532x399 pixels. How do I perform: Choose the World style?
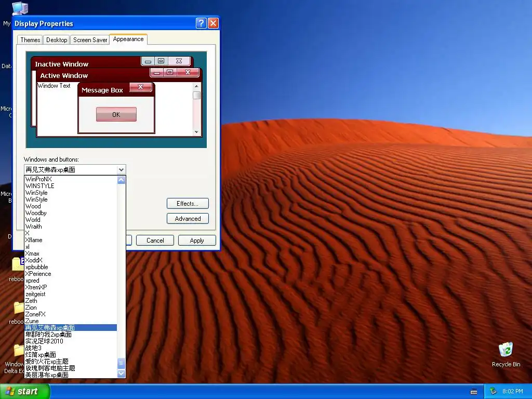(x=71, y=220)
